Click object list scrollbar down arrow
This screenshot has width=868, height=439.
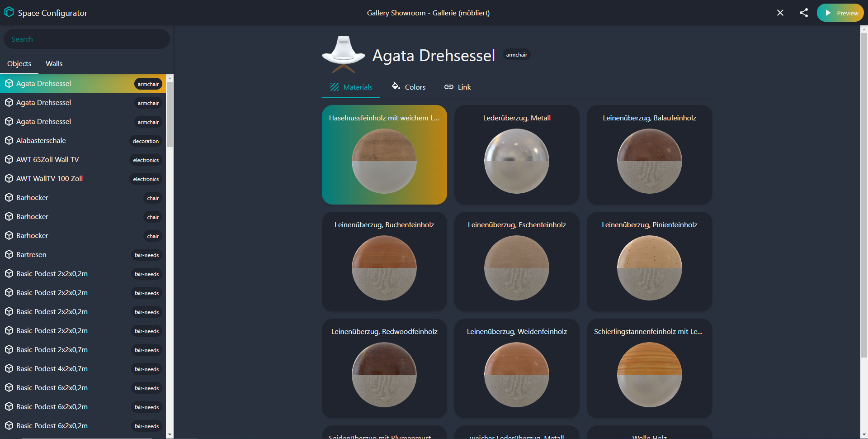coord(170,434)
